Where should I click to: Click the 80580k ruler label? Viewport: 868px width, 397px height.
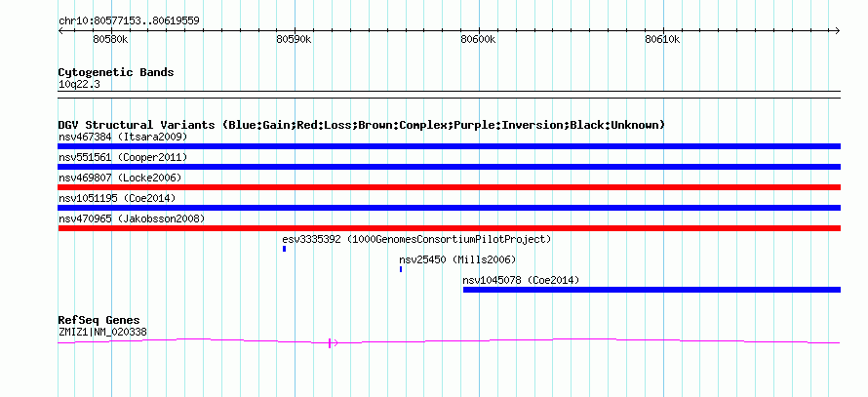[111, 40]
